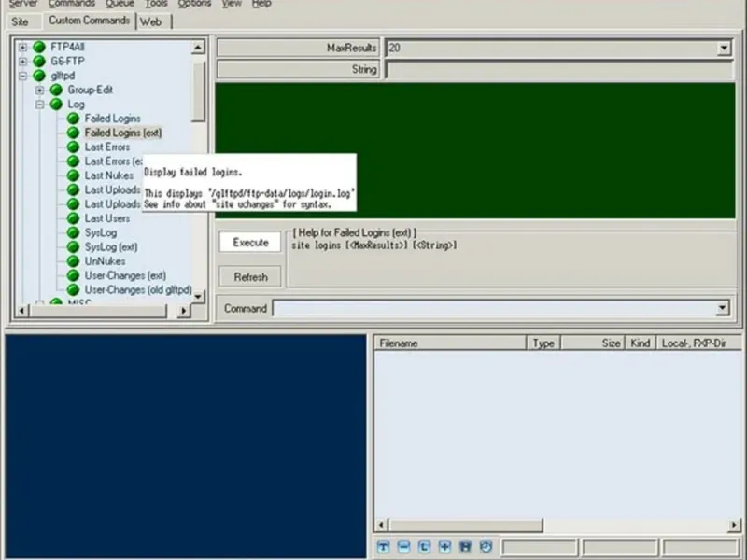
Task: Select the FTP4All tree item
Action: click(x=67, y=48)
